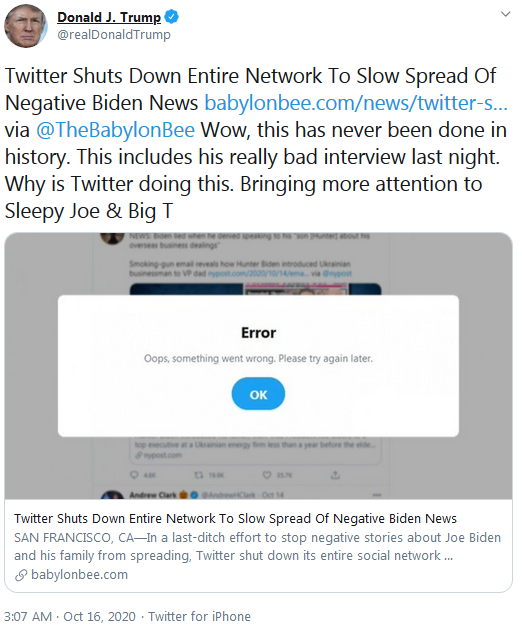The image size is (522, 631).
Task: Click the link chain icon beside babylonbee.com
Action: tap(21, 575)
